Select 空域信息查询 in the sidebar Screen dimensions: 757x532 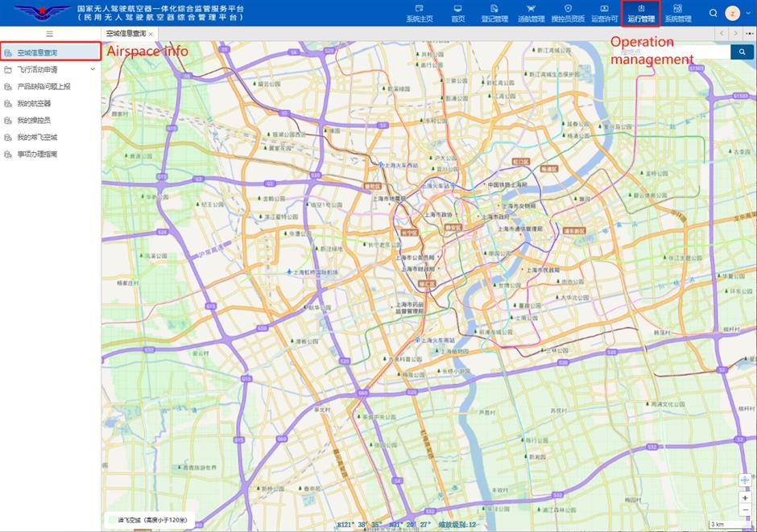[37, 52]
